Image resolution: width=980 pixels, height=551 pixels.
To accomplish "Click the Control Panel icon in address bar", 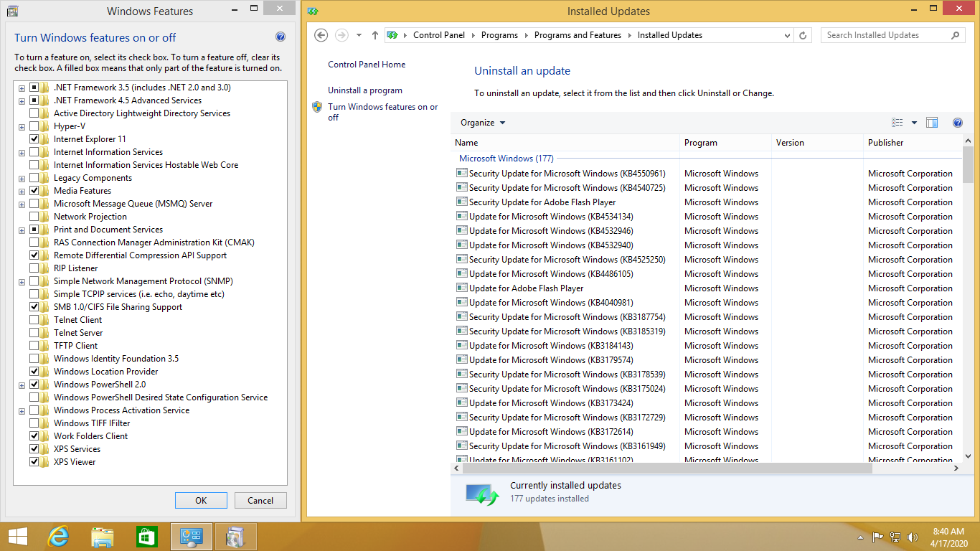I will coord(393,35).
